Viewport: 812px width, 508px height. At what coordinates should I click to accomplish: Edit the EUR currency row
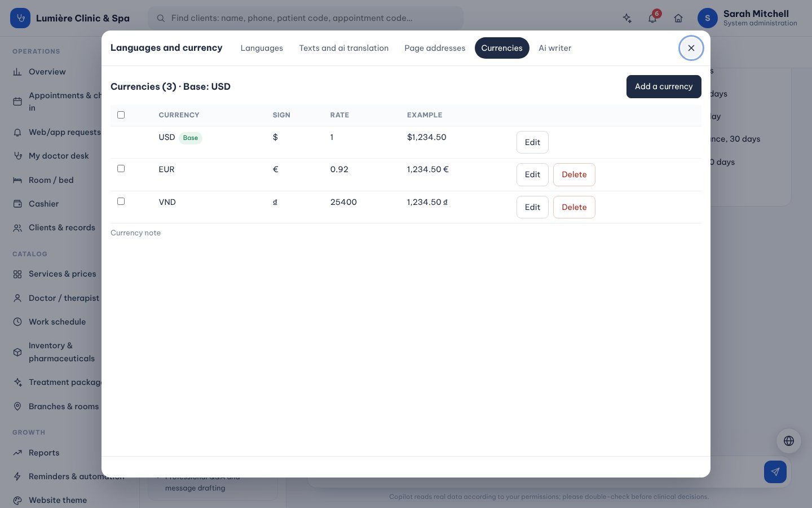pyautogui.click(x=532, y=174)
